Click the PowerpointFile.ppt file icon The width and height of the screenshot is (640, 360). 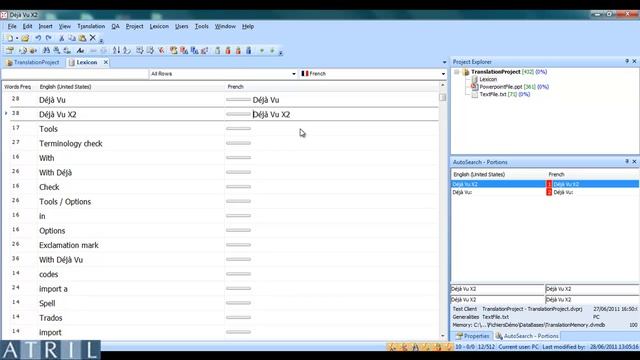pyautogui.click(x=474, y=87)
